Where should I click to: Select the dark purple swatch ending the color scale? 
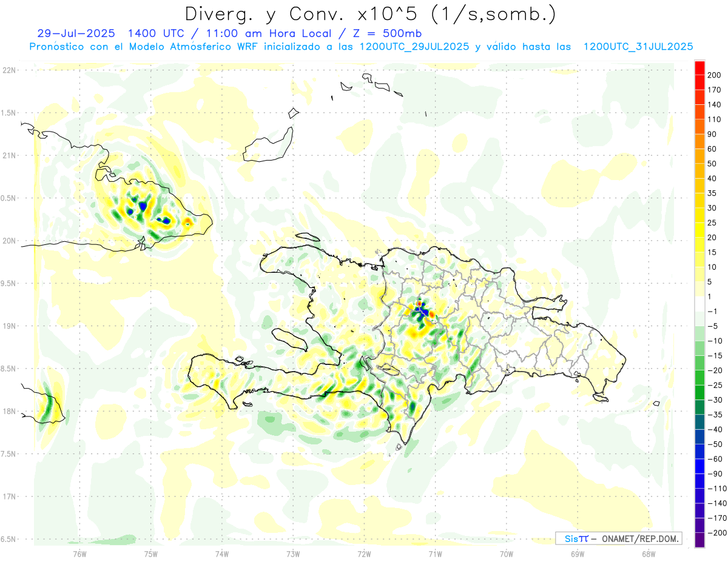click(699, 540)
